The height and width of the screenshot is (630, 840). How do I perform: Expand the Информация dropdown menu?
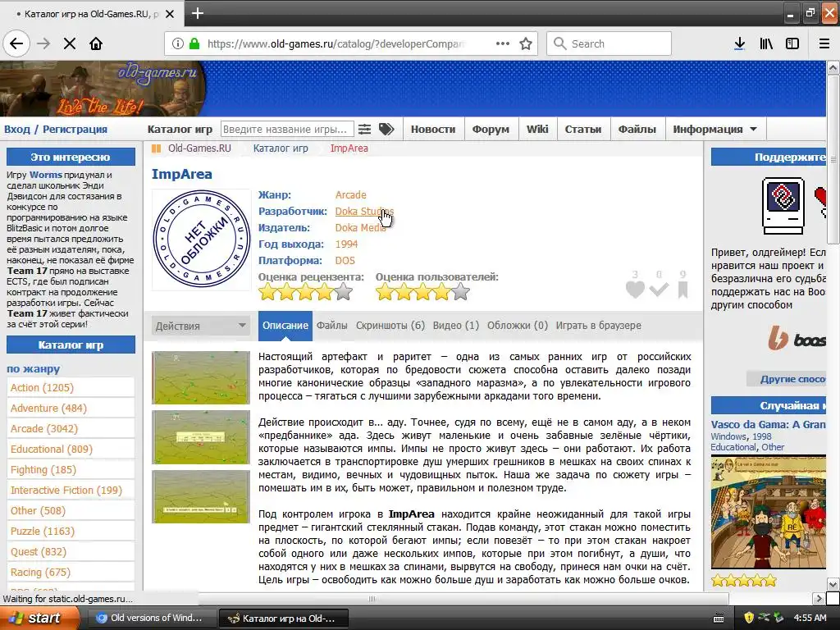(x=714, y=129)
